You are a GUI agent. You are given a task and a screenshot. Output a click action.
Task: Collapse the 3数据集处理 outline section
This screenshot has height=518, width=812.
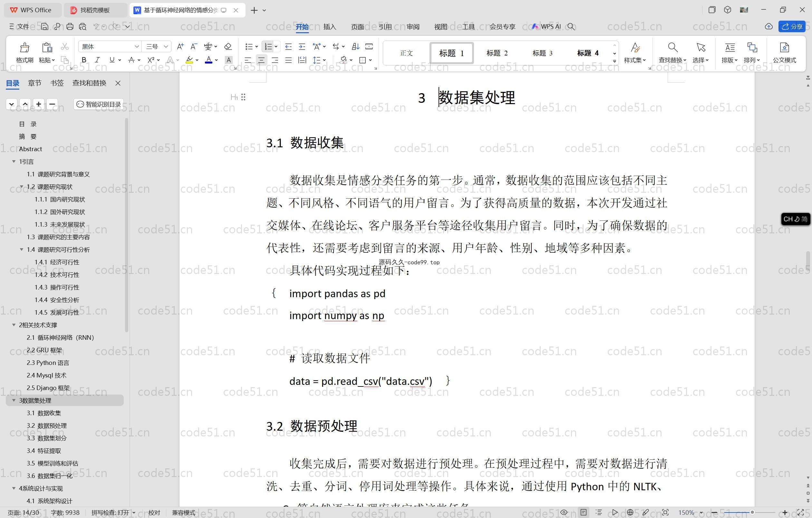tap(14, 400)
